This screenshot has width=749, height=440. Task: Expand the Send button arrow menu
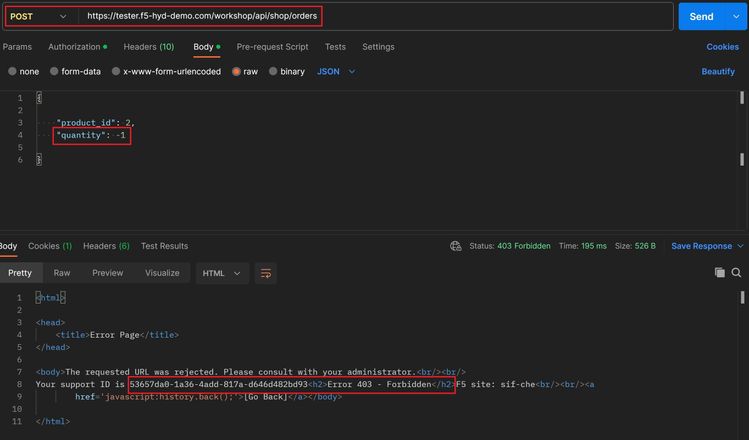click(736, 17)
